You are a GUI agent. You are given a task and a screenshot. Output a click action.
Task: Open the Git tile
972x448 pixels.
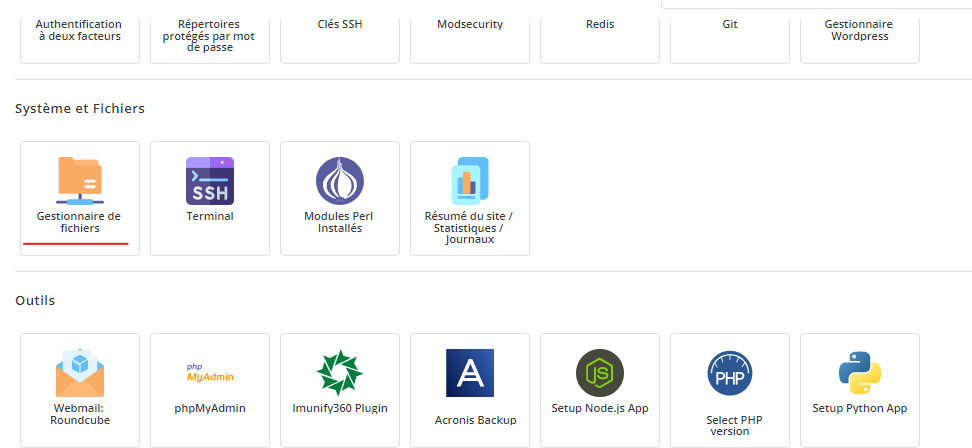[x=730, y=24]
